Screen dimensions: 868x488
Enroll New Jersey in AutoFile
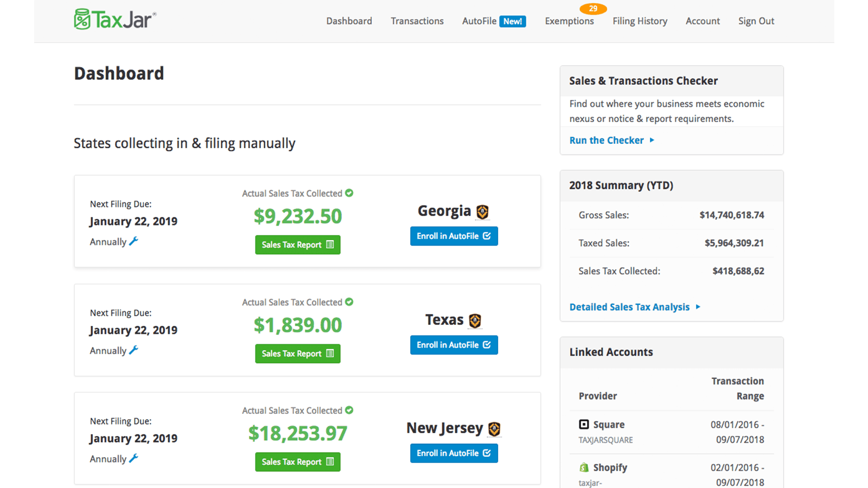click(454, 453)
